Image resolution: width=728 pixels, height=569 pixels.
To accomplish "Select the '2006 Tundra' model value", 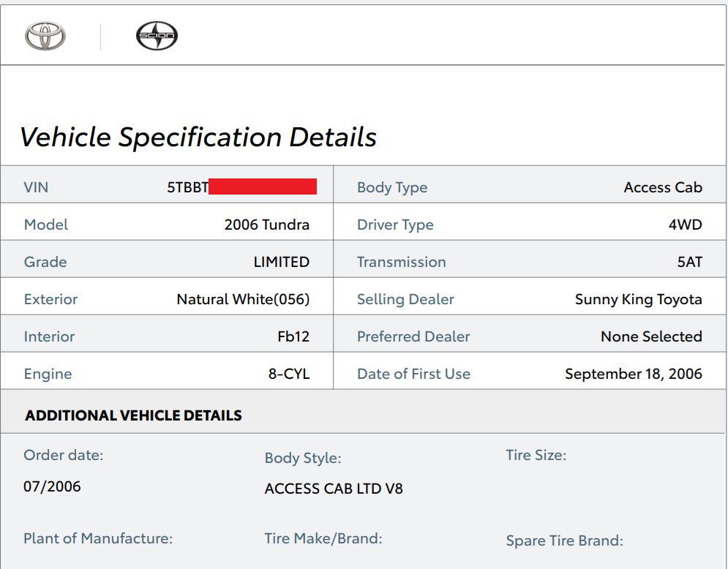I will pyautogui.click(x=267, y=225).
